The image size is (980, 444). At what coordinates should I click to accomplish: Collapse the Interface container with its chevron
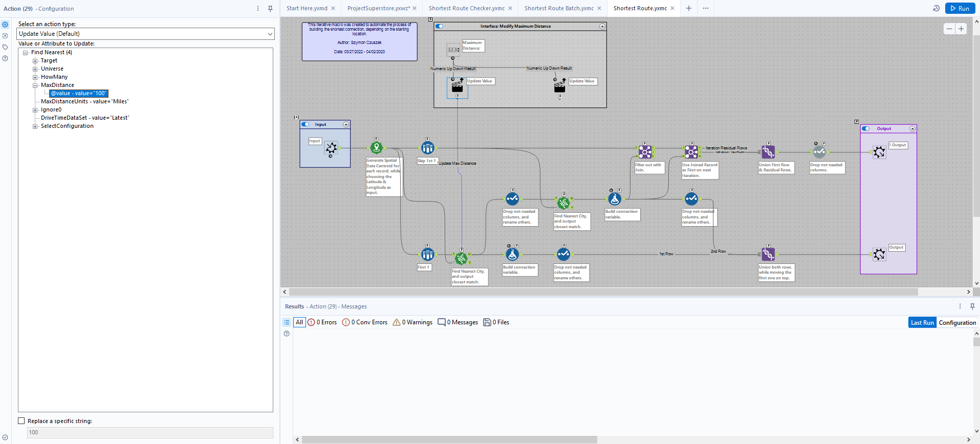pyautogui.click(x=602, y=26)
